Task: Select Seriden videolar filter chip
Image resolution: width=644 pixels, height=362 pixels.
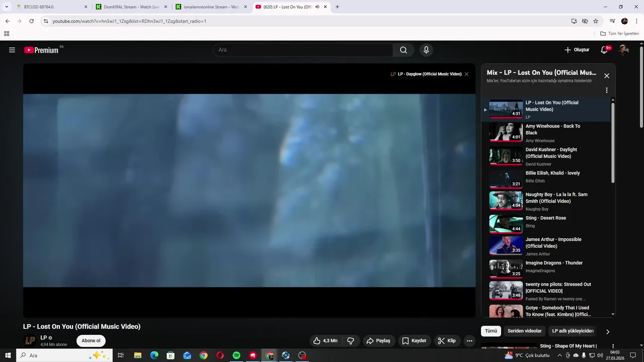Action: pos(524,331)
